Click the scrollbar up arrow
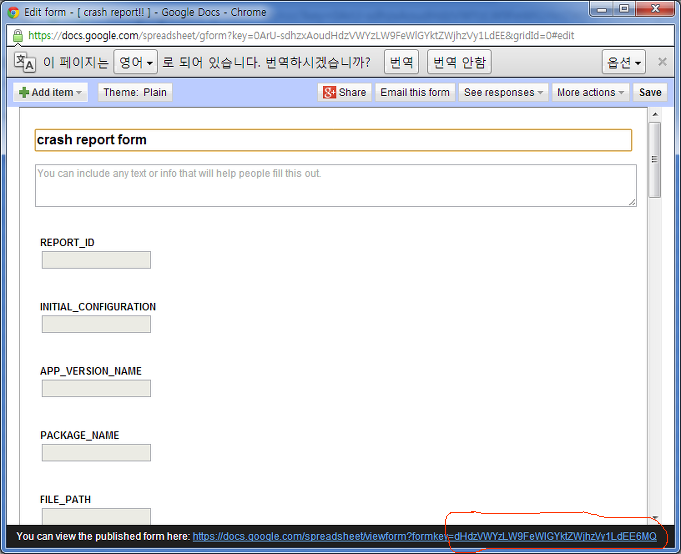 655,114
